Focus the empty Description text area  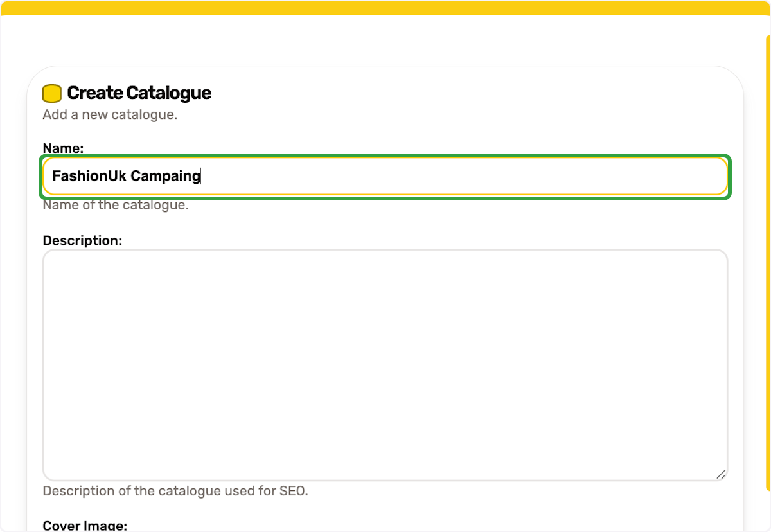tap(385, 365)
